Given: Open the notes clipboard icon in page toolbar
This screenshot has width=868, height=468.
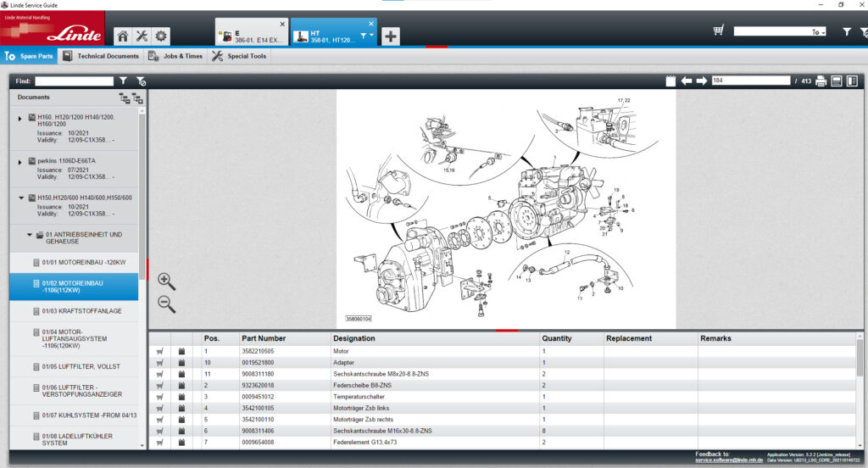Looking at the screenshot, I should 670,81.
